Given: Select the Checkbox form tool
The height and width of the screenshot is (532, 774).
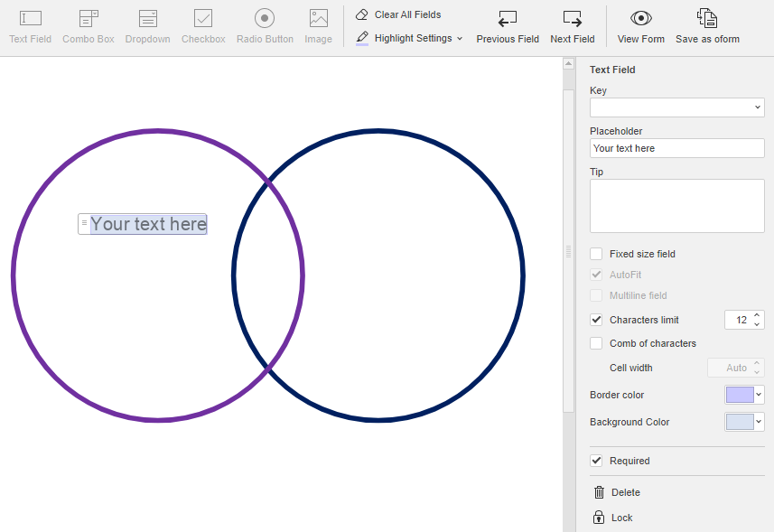Looking at the screenshot, I should coord(202,25).
